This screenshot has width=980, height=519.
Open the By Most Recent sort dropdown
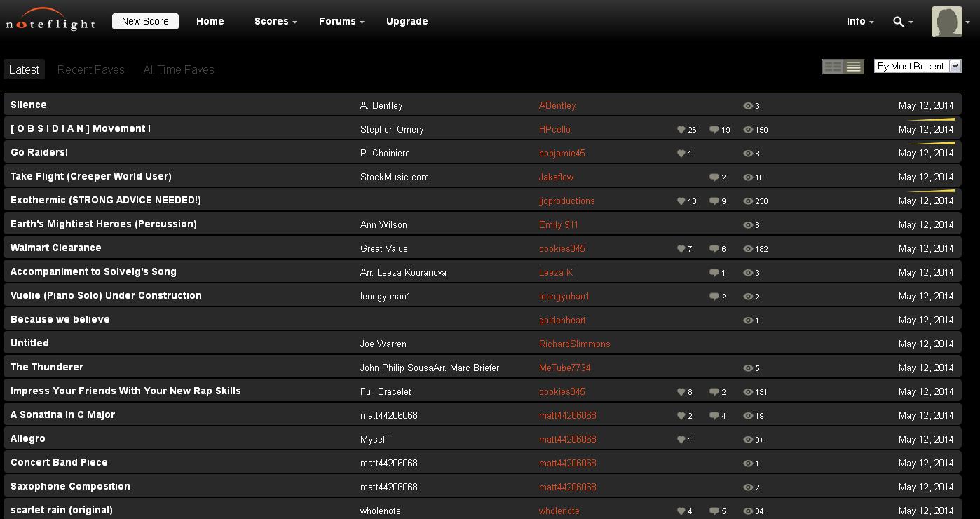point(918,66)
